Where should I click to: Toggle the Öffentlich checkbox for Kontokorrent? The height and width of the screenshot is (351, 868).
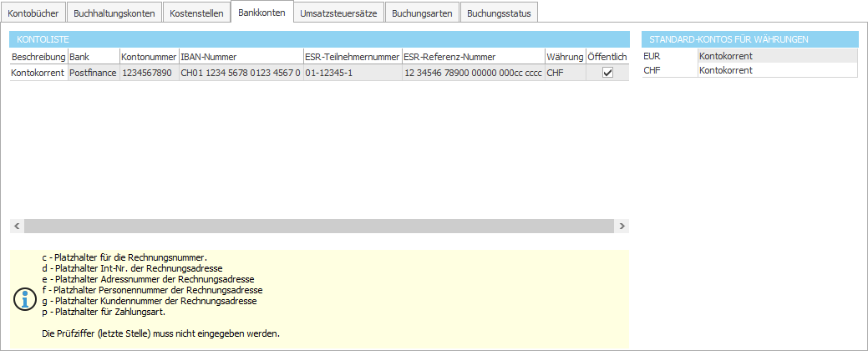(x=607, y=73)
